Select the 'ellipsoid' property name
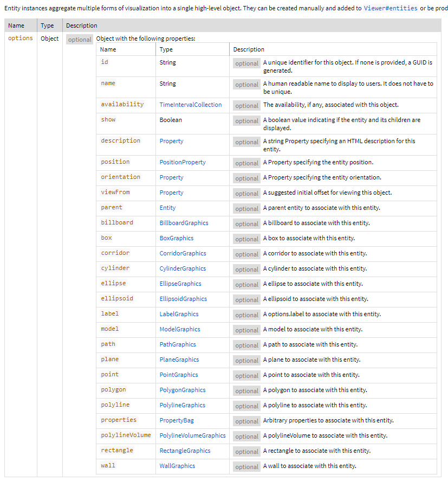Screen dimensions: 448x481 click(117, 298)
